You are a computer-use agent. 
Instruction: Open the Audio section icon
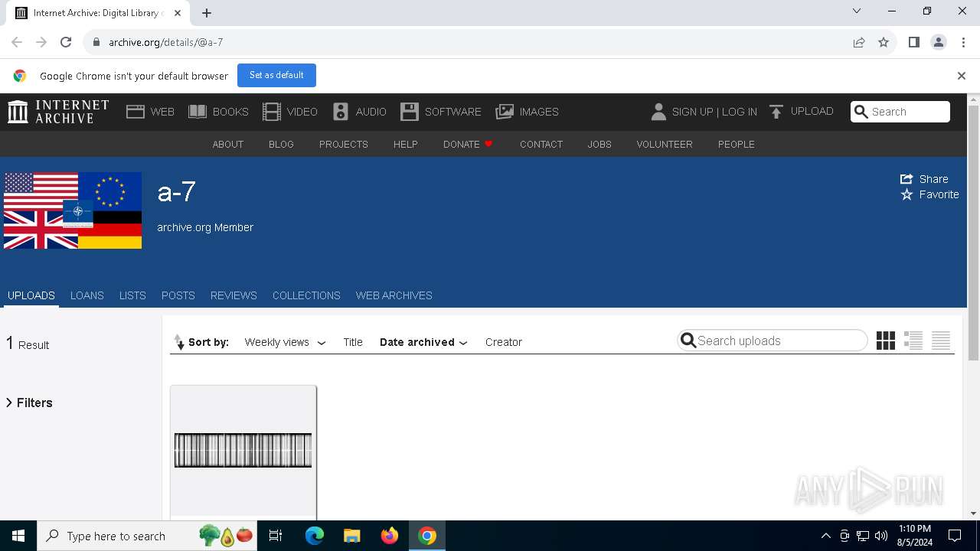(341, 112)
